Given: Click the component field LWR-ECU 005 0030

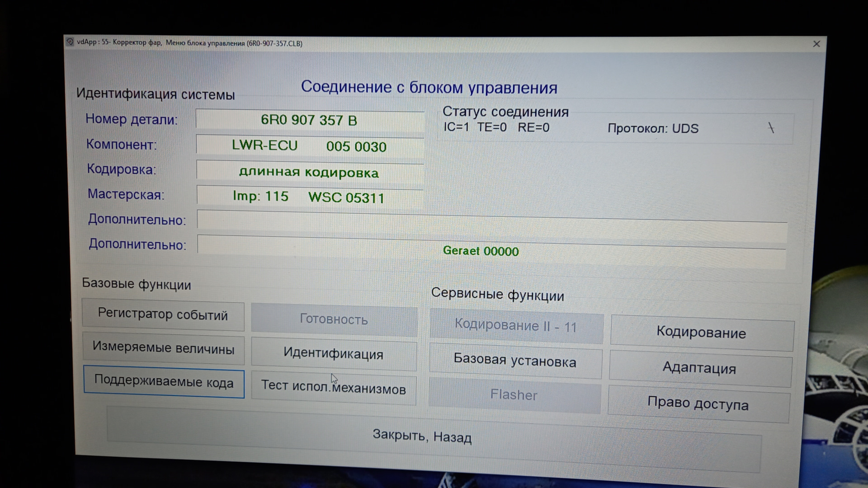Looking at the screenshot, I should [310, 146].
